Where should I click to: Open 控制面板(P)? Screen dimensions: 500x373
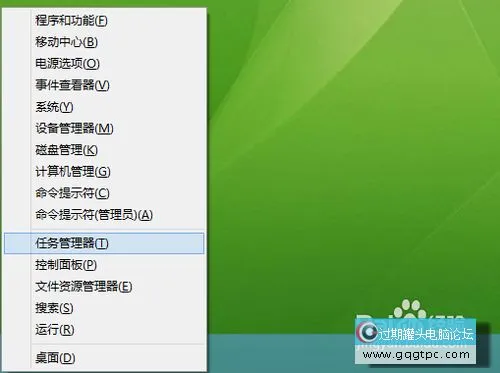tap(104, 265)
